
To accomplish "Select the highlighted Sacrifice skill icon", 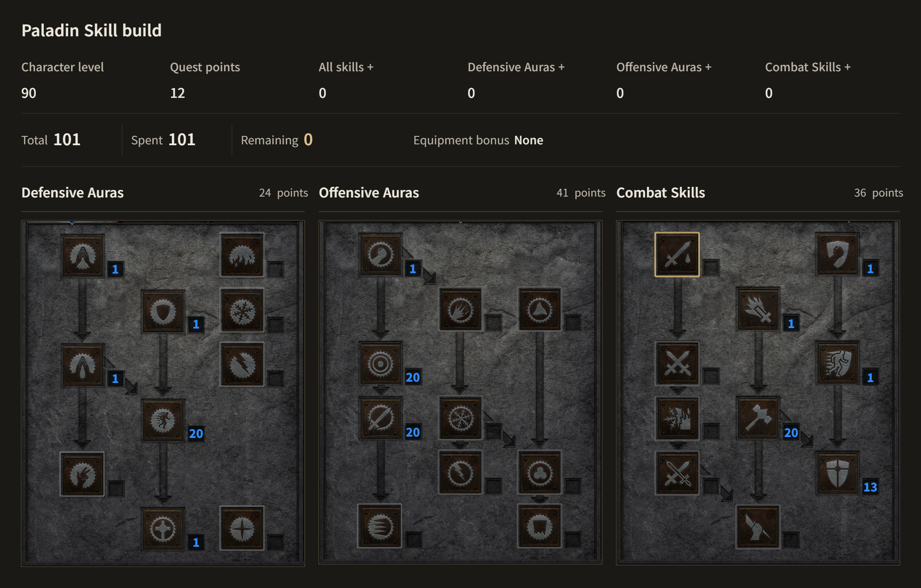I will 677,255.
